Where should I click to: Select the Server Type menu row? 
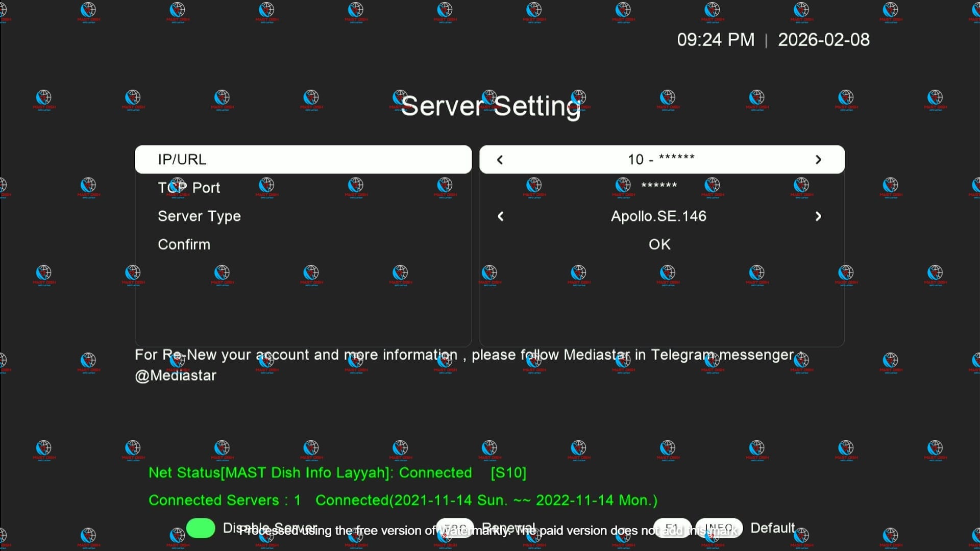coord(199,216)
